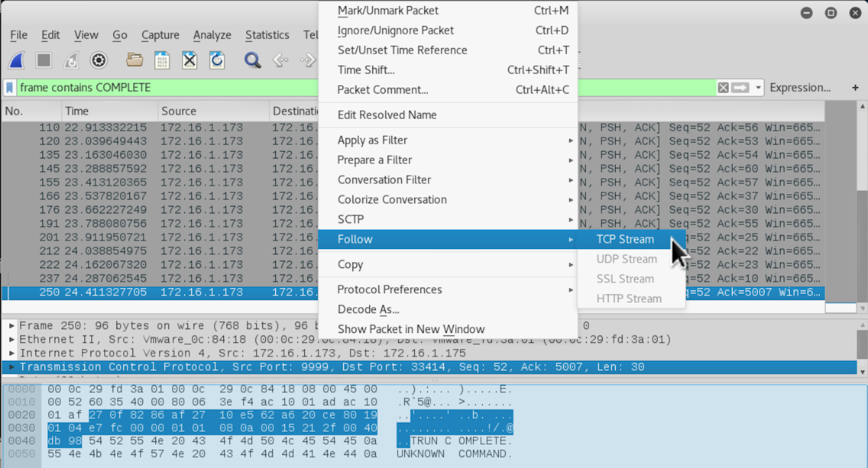The image size is (868, 468).
Task: Maximize the Wireshark window
Action: (x=831, y=13)
